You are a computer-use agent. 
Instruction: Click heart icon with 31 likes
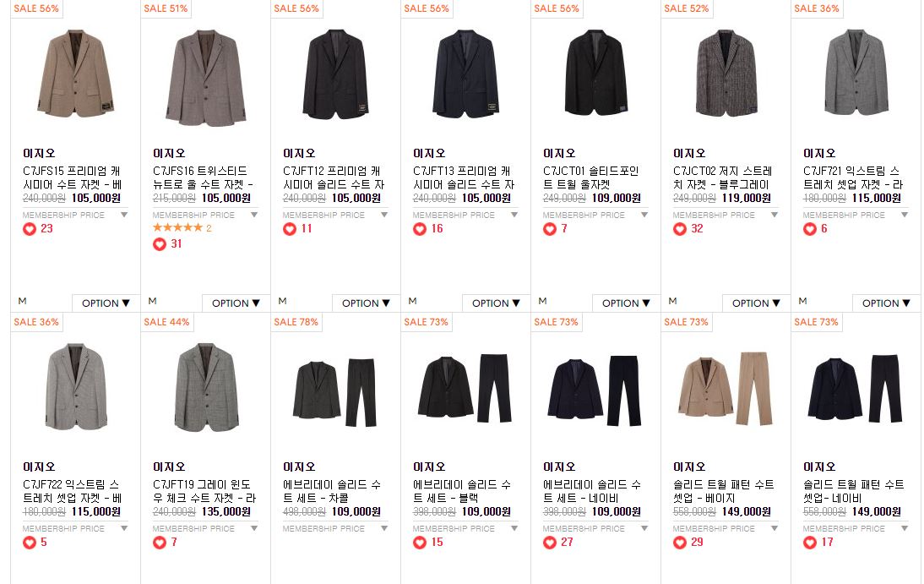click(159, 244)
